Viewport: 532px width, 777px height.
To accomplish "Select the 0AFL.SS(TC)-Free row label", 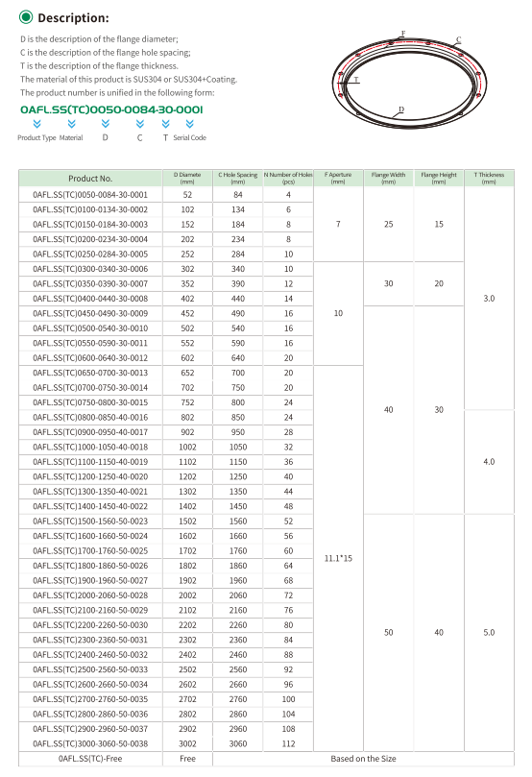I will point(90,759).
